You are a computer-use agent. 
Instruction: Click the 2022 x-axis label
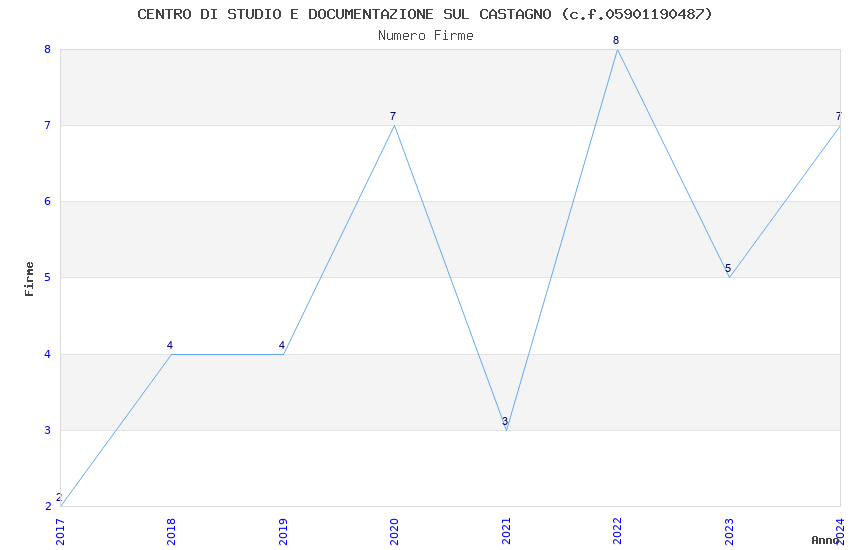pos(617,532)
